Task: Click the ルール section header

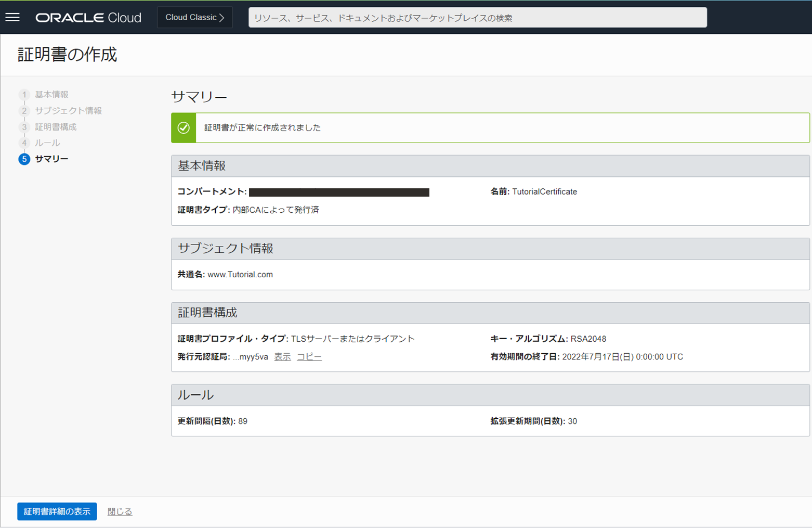Action: [x=195, y=395]
